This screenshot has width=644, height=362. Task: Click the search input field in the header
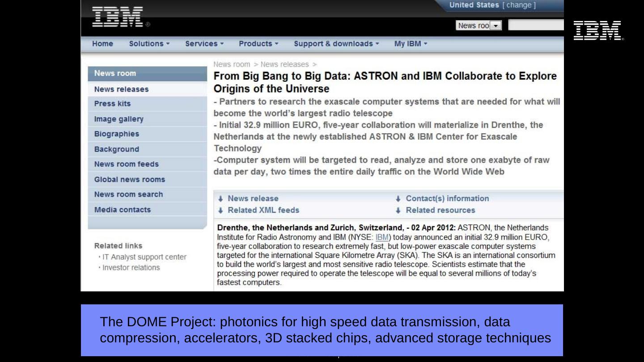536,25
